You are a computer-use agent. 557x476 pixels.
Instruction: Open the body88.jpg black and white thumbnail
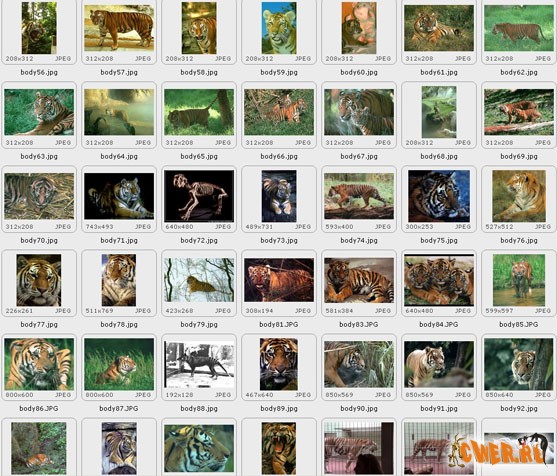[199, 364]
